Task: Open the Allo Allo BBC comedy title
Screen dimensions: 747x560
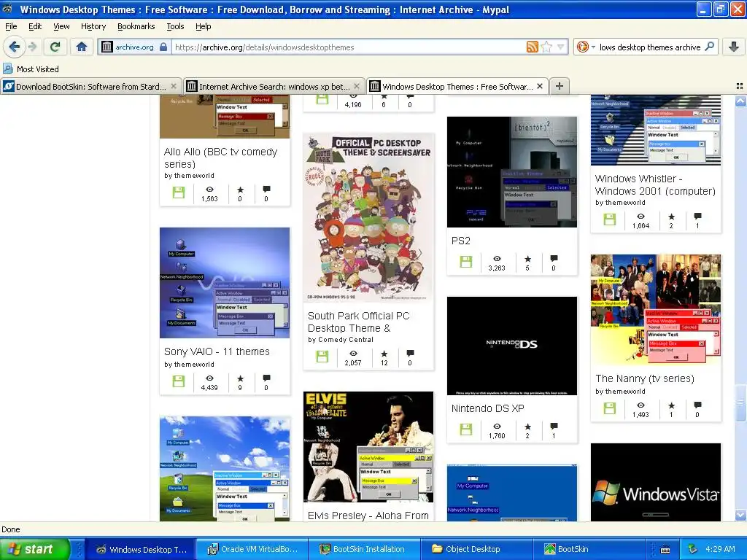Action: 220,157
